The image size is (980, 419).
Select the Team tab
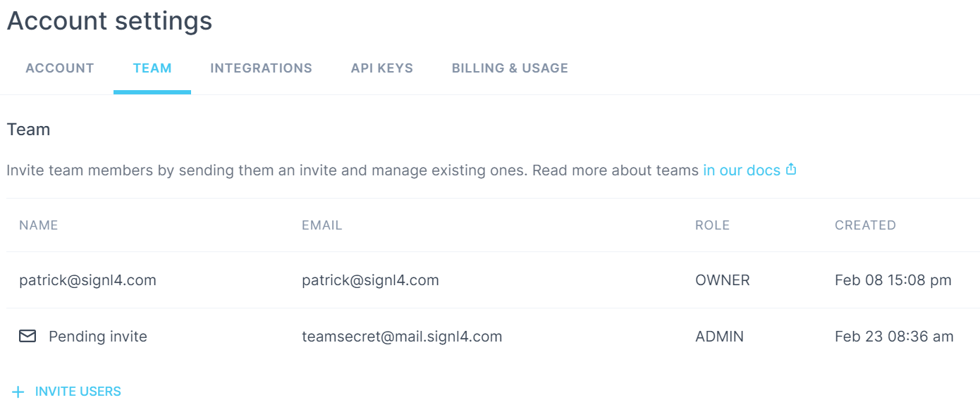(152, 68)
